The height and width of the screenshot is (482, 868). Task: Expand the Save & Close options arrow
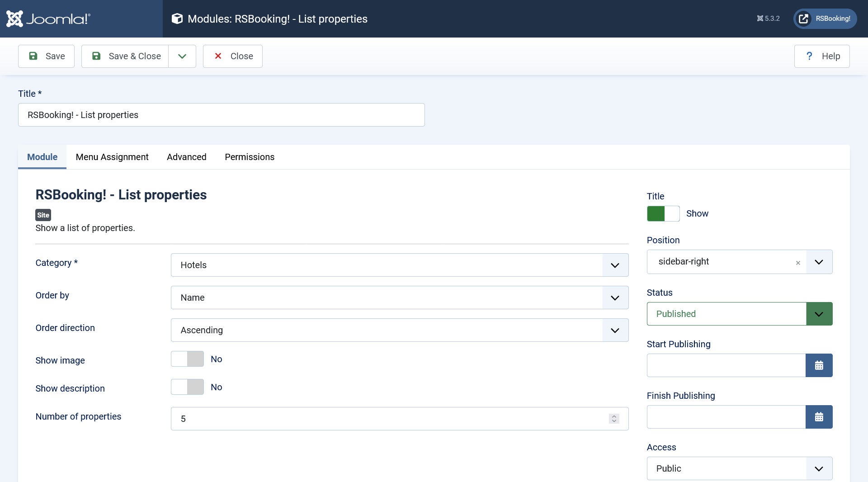[x=182, y=56]
